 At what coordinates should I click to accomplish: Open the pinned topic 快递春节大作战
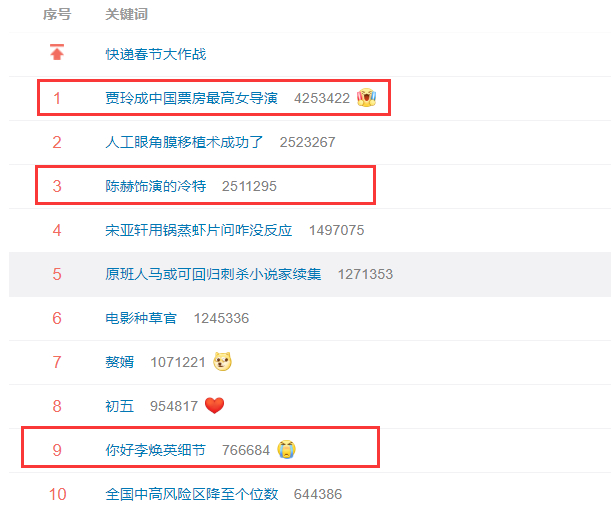[x=155, y=54]
